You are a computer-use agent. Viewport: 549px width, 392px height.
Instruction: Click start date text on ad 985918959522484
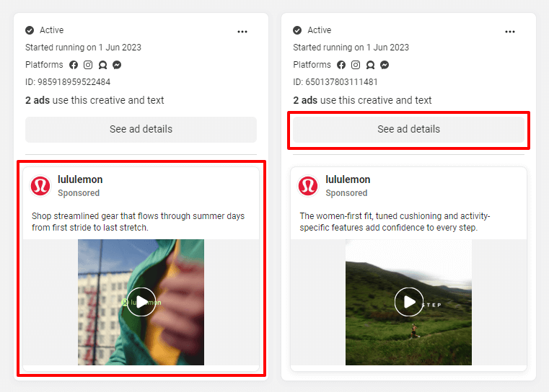(83, 48)
